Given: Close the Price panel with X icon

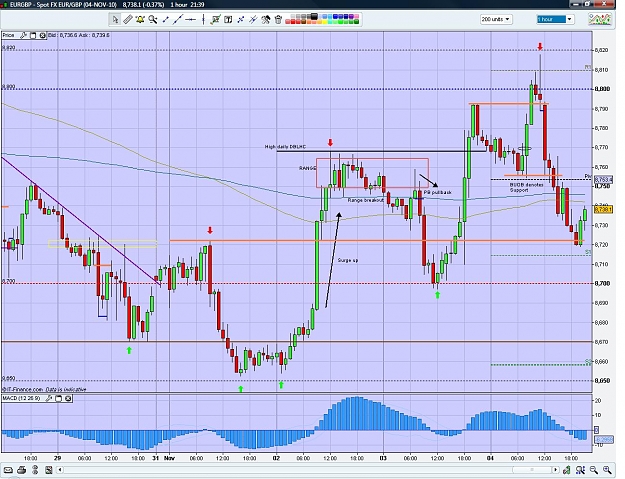Looking at the screenshot, I should coord(42,35).
